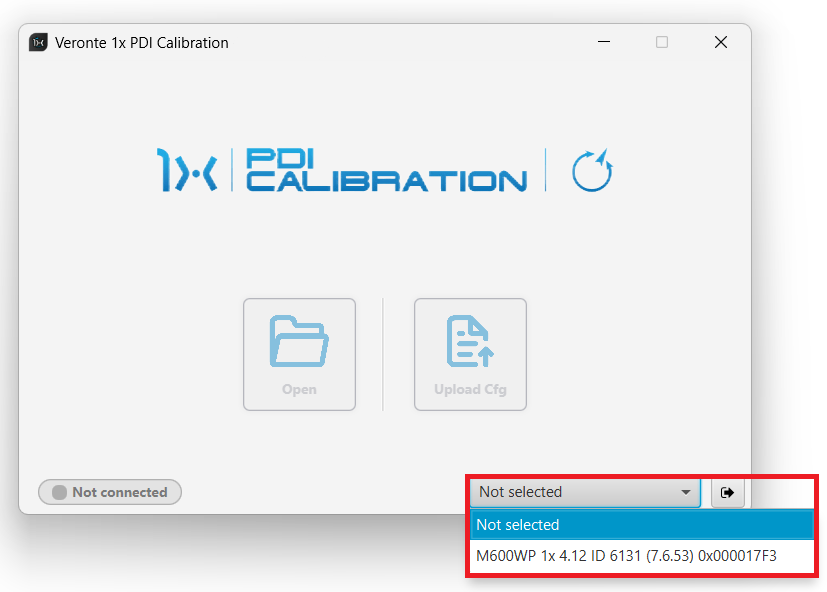Choose Not selected in the dropdown list
The height and width of the screenshot is (592, 827).
tap(641, 524)
